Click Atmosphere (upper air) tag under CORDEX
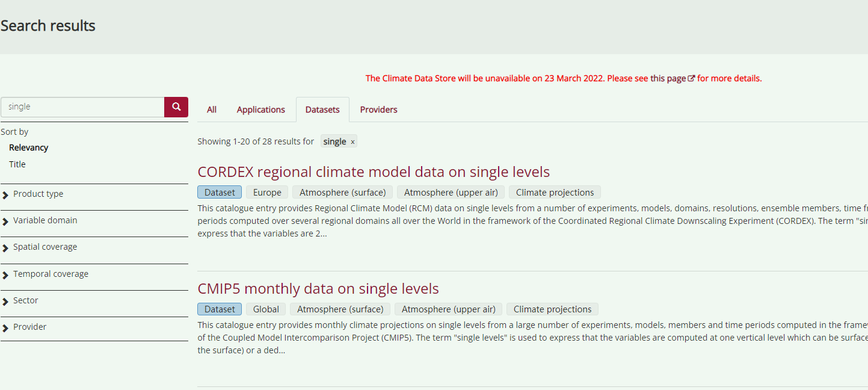 [x=451, y=193]
